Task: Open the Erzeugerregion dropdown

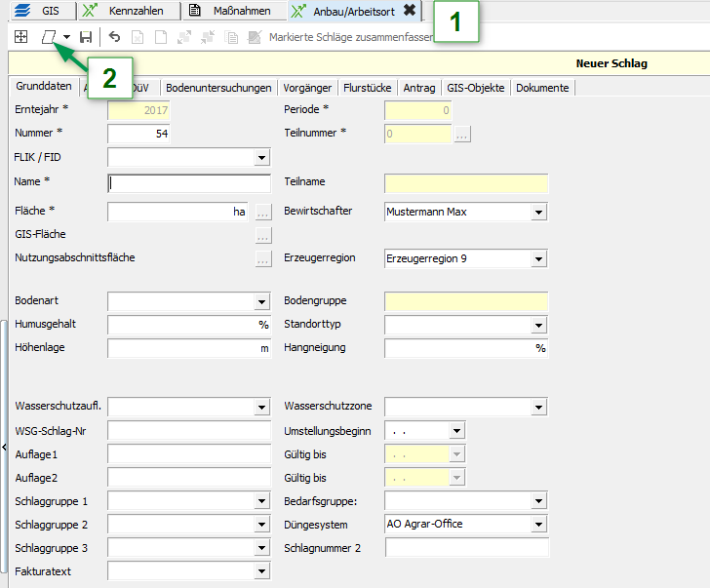Action: 538,258
